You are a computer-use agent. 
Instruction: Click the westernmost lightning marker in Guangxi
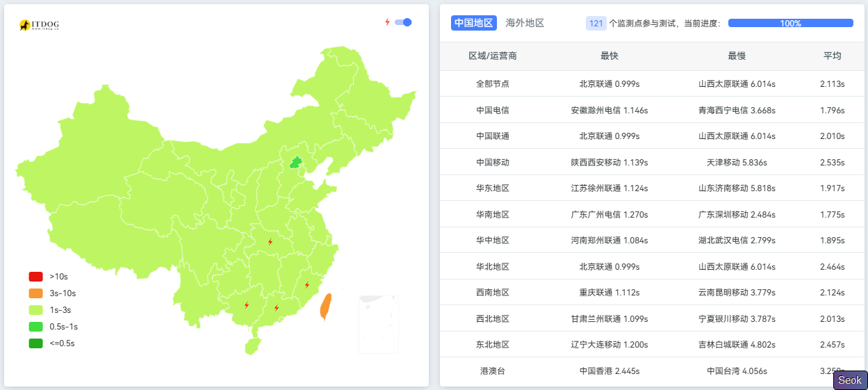247,304
